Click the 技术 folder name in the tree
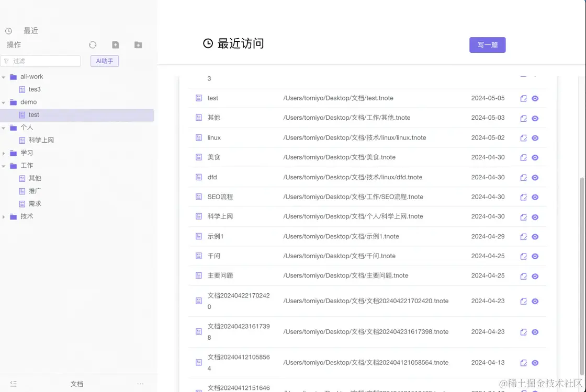Image resolution: width=586 pixels, height=392 pixels. coord(27,216)
